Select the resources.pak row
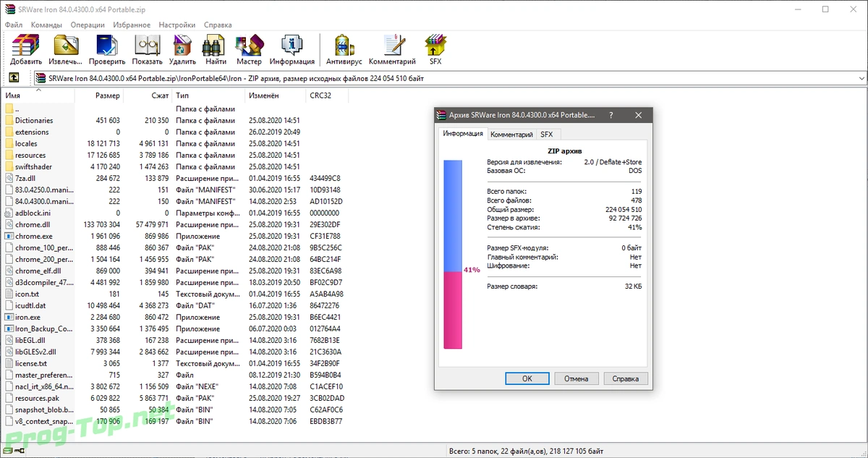 [174, 398]
